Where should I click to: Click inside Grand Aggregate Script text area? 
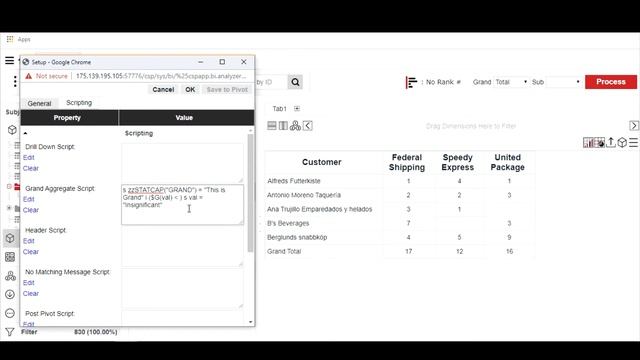(x=182, y=204)
